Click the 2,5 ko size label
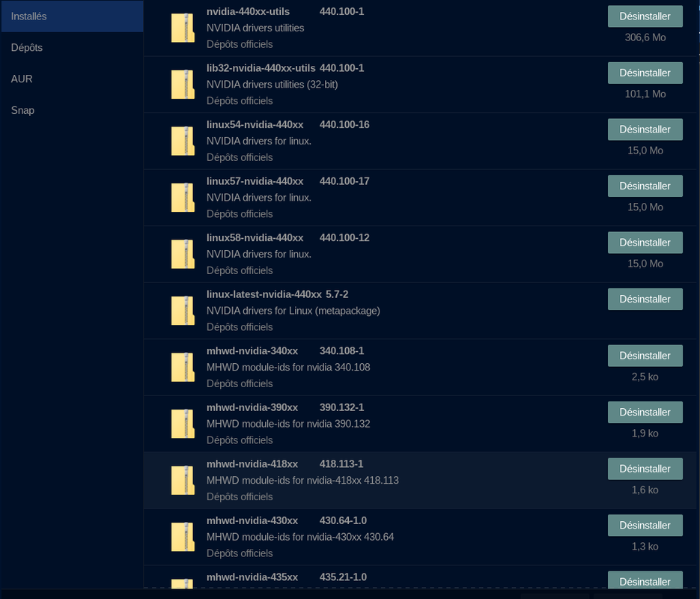The height and width of the screenshot is (599, 700). [x=645, y=377]
